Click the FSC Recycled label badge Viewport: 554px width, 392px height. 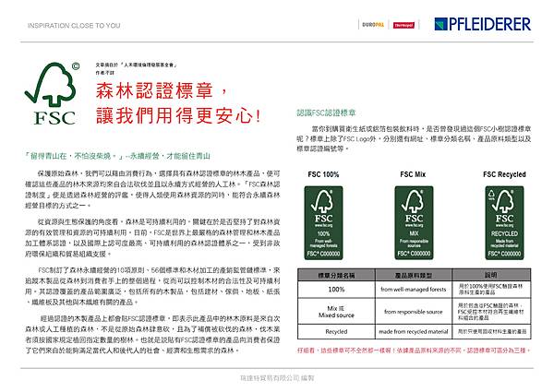pos(504,223)
